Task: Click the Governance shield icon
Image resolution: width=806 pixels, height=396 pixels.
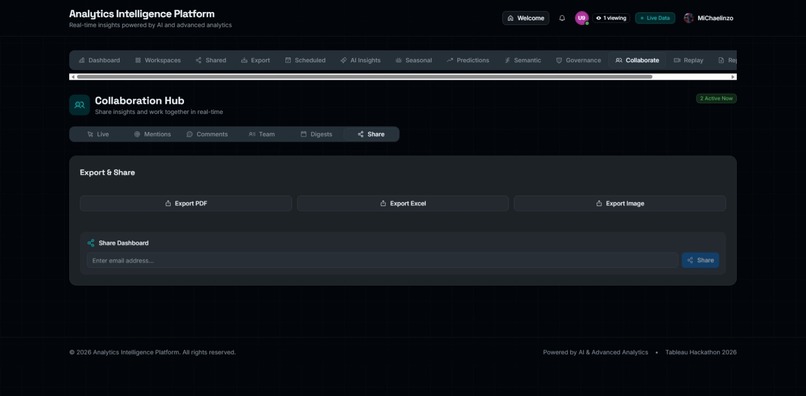Action: pos(559,60)
